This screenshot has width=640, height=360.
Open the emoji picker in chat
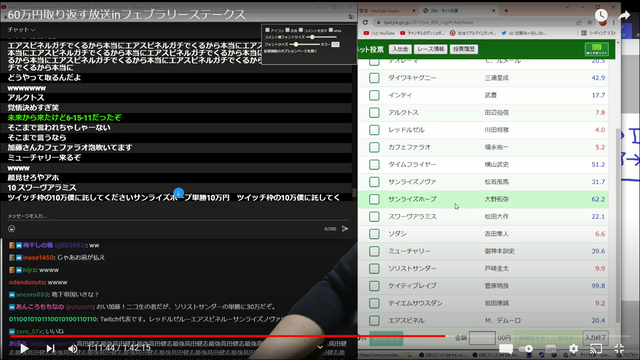(x=11, y=229)
